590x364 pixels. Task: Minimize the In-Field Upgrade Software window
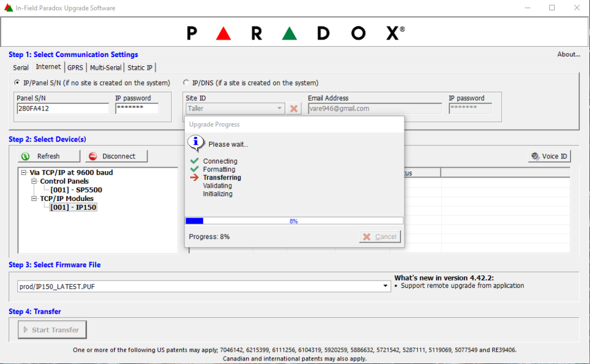coord(528,7)
